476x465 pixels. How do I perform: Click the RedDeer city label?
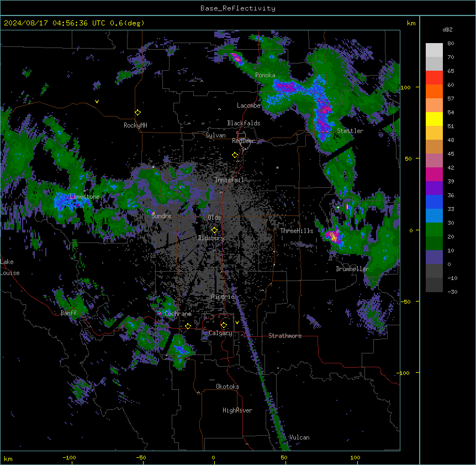click(x=243, y=141)
